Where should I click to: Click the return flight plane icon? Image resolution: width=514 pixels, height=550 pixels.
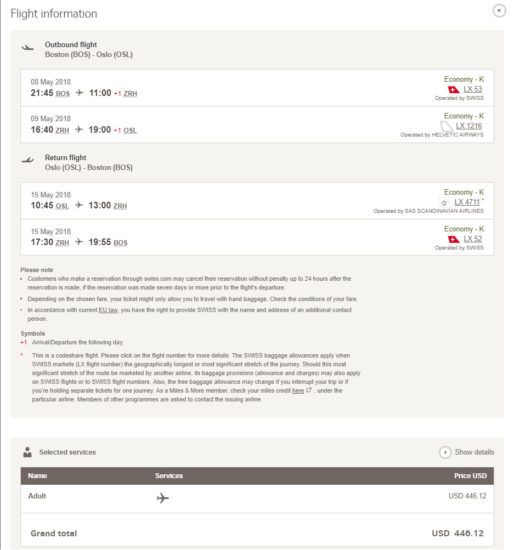(28, 160)
